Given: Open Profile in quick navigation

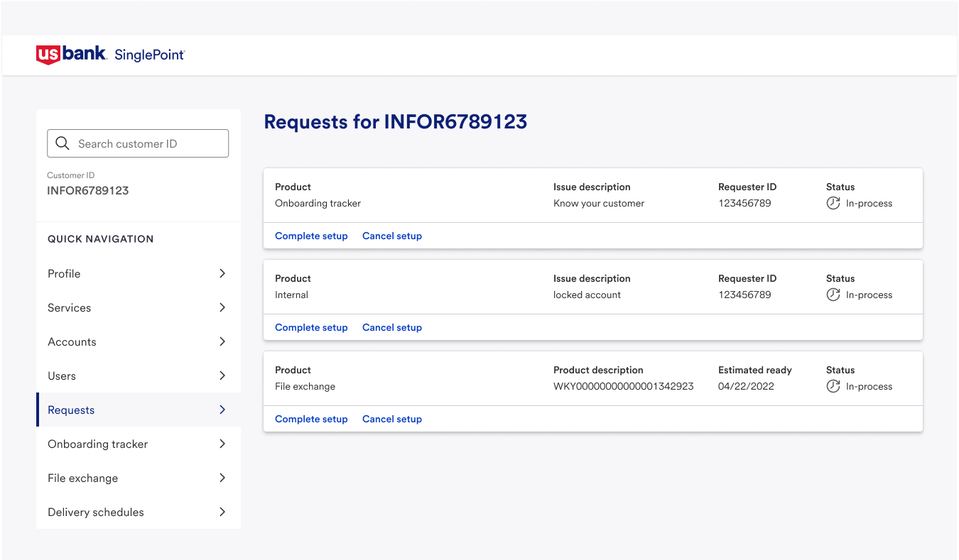Looking at the screenshot, I should pyautogui.click(x=139, y=273).
